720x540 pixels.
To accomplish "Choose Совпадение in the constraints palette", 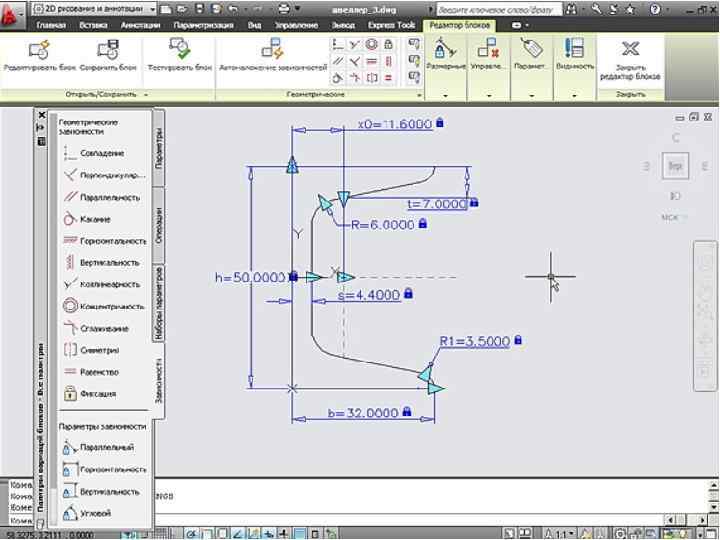I will tap(94, 153).
